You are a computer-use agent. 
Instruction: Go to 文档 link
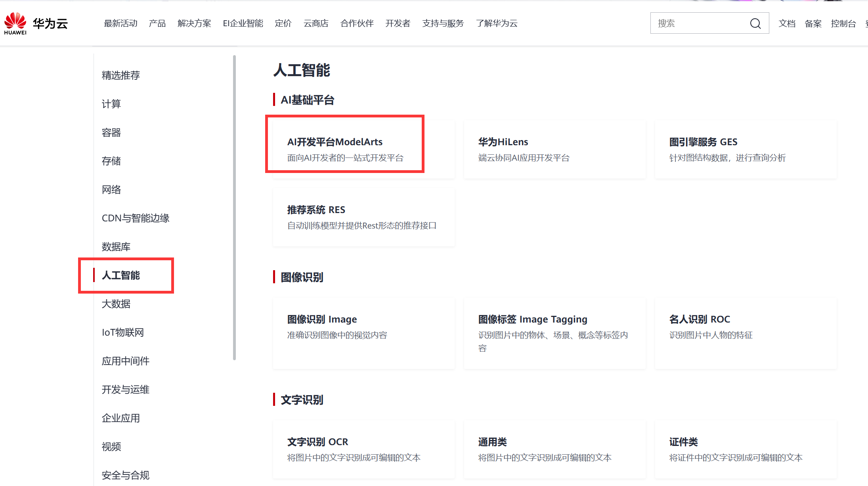pyautogui.click(x=787, y=23)
